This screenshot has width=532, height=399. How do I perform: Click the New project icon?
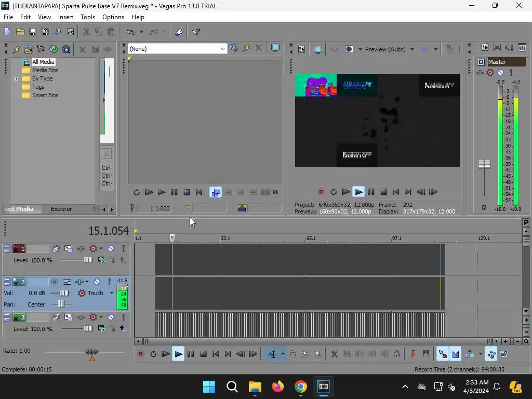pyautogui.click(x=7, y=32)
